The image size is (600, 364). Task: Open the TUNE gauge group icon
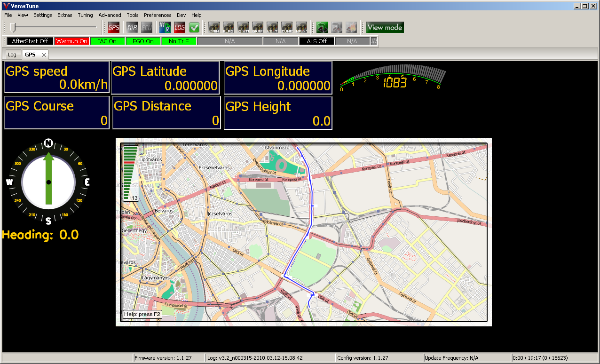[x=287, y=27]
